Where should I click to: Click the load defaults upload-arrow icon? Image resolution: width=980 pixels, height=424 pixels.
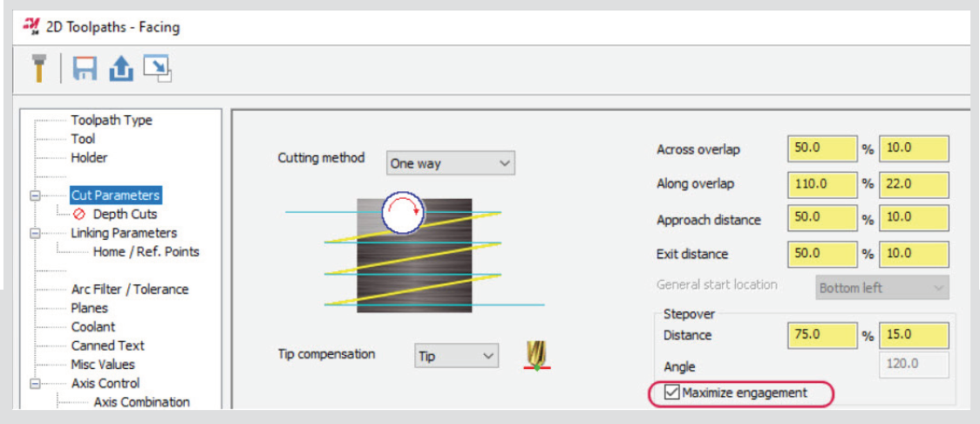pos(121,68)
